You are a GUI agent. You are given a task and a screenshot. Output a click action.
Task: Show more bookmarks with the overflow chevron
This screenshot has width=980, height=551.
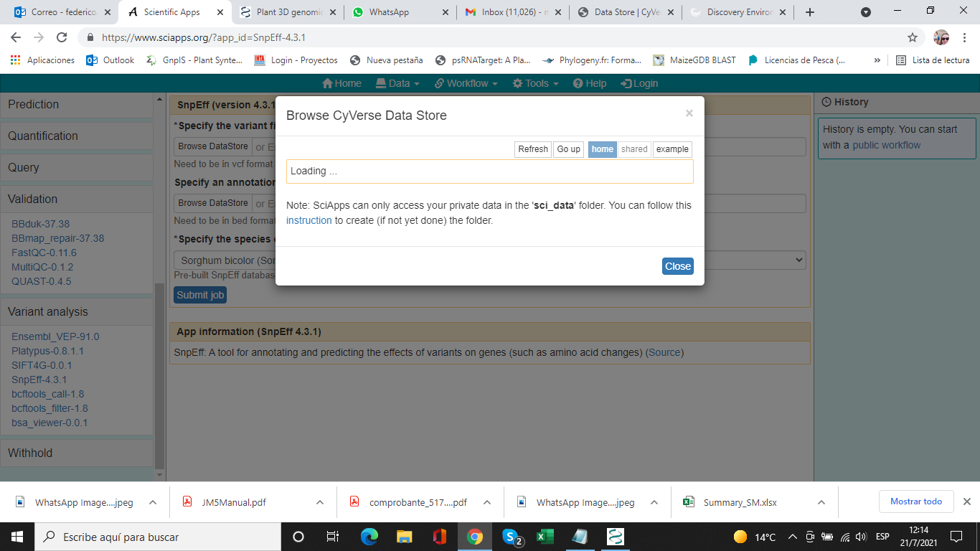(x=877, y=60)
